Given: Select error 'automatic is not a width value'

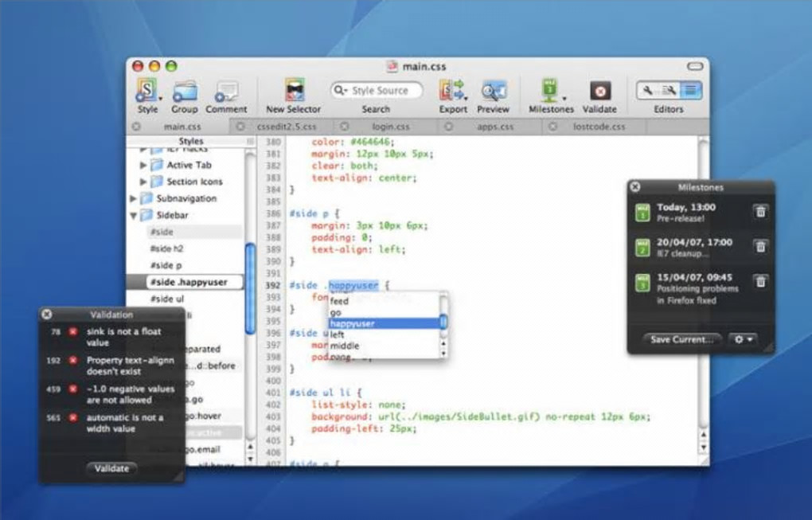Looking at the screenshot, I should (112, 423).
